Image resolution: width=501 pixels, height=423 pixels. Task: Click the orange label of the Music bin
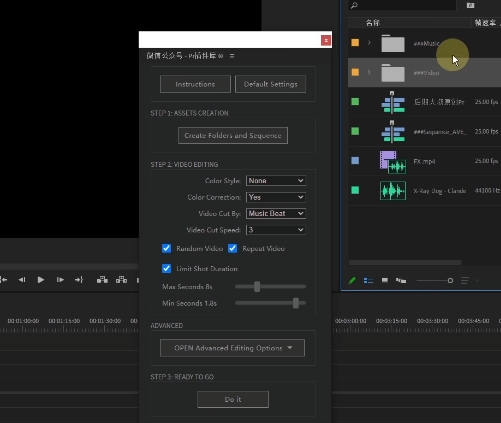coord(355,43)
